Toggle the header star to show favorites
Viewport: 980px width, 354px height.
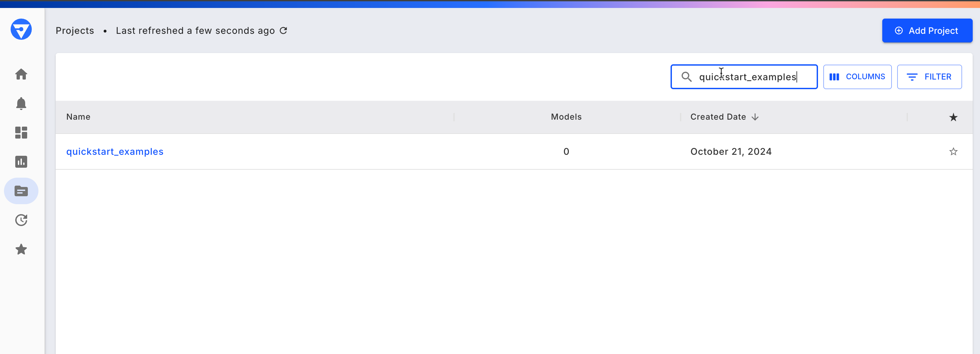pyautogui.click(x=953, y=117)
